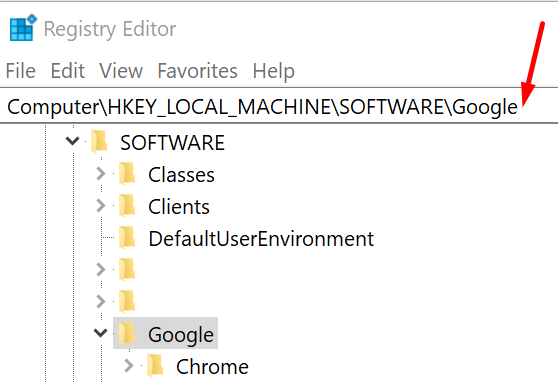Open the File menu
Viewport: 558px width, 382px height.
[x=21, y=70]
